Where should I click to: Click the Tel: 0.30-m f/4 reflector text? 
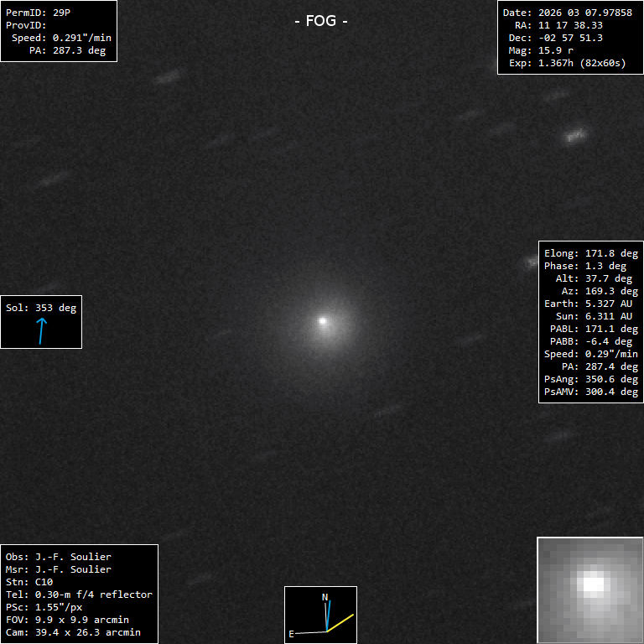click(x=79, y=595)
